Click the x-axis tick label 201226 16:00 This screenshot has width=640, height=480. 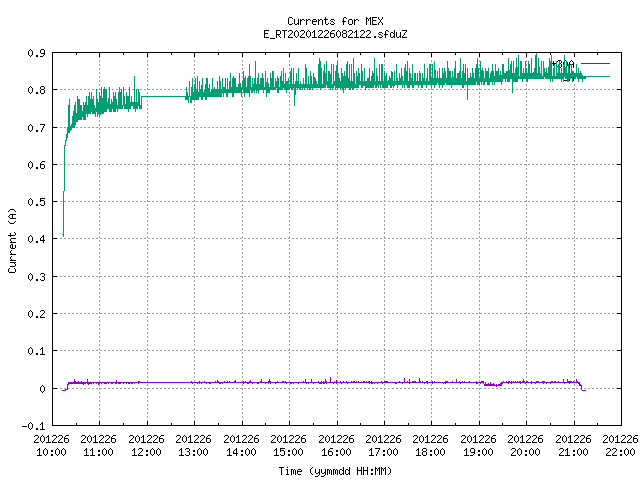pos(336,446)
